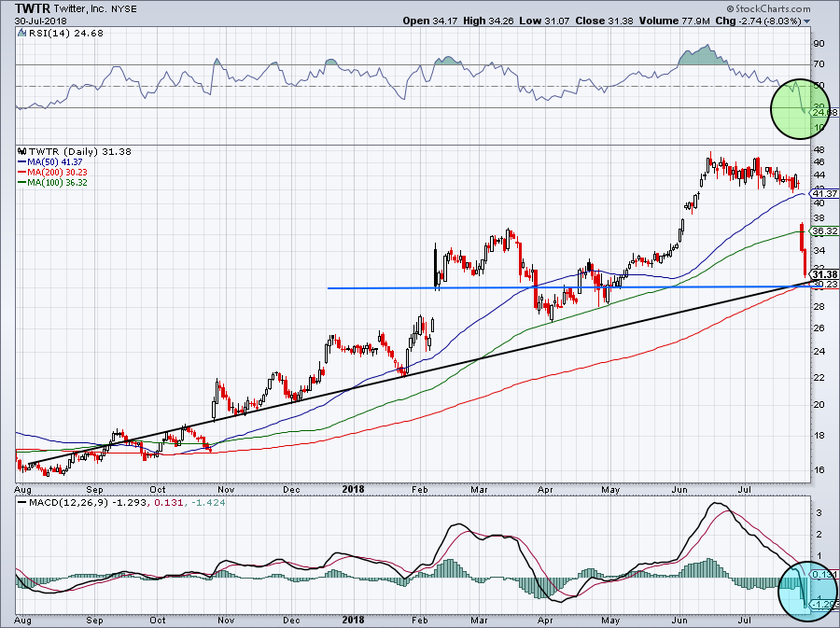Image resolution: width=840 pixels, height=628 pixels.
Task: Click the MA(50) blue legend line swatch
Action: coord(22,161)
